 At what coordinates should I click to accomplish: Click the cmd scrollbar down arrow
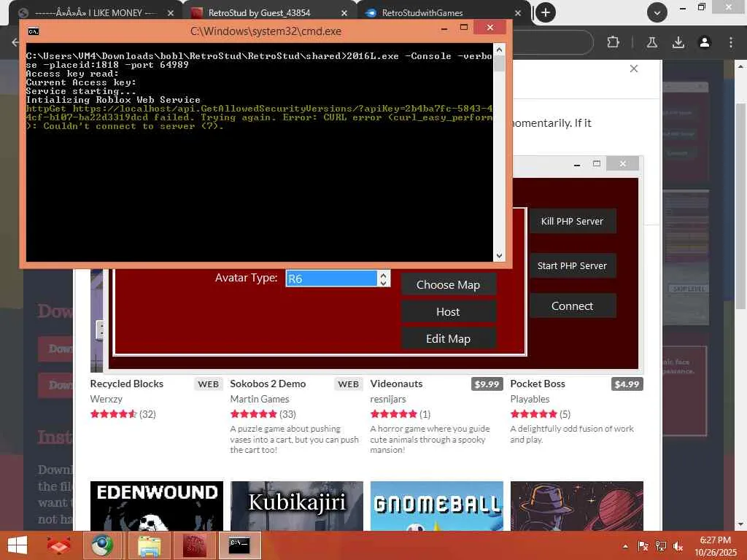[499, 256]
